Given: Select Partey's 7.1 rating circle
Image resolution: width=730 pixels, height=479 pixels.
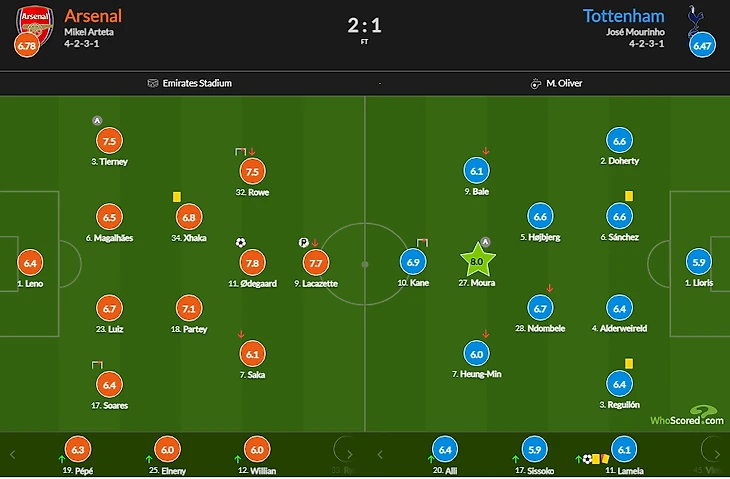Looking at the screenshot, I should tap(189, 308).
